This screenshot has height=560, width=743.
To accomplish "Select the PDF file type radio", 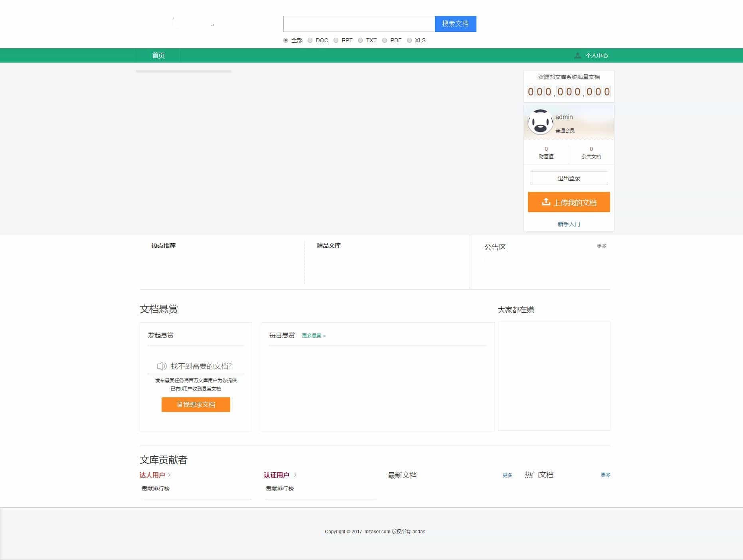I will (x=385, y=40).
